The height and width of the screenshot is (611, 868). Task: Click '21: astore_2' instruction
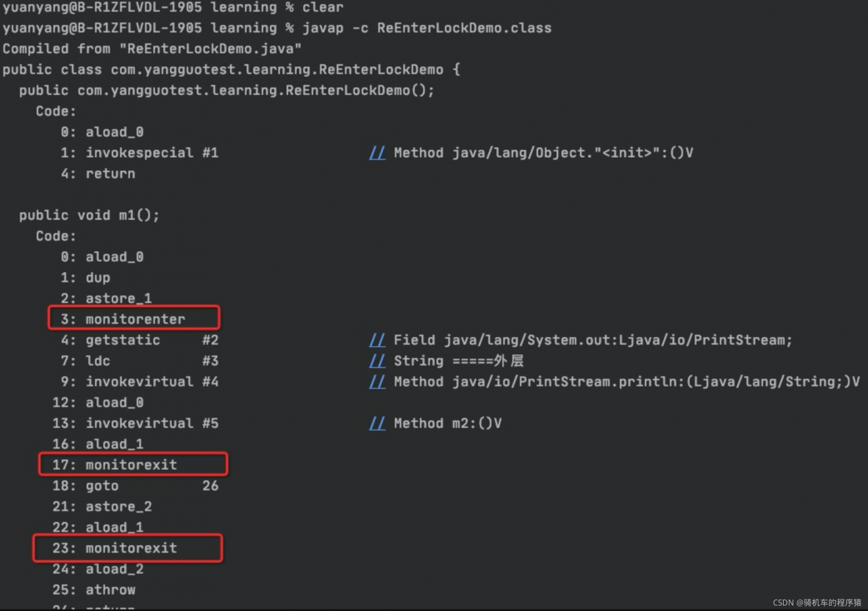coord(102,507)
